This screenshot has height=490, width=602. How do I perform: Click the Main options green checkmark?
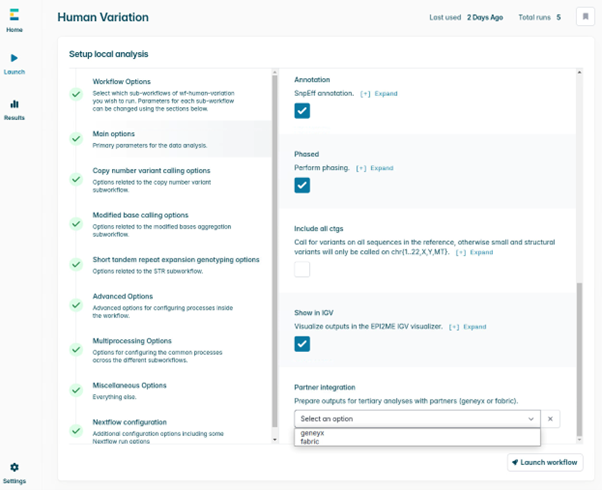click(76, 139)
